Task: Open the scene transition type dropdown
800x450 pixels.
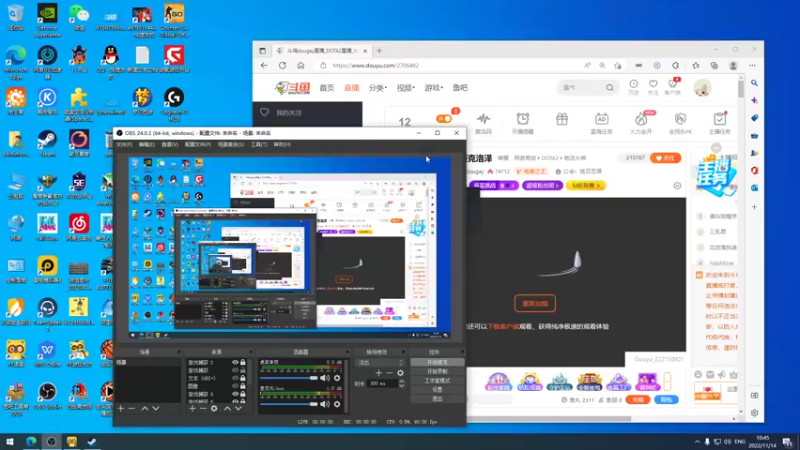Action: coord(379,362)
